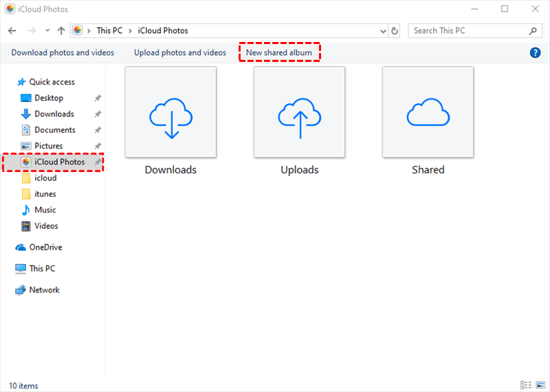This screenshot has width=550, height=392.
Task: Open the icloud folder in the sidebar
Action: click(45, 178)
